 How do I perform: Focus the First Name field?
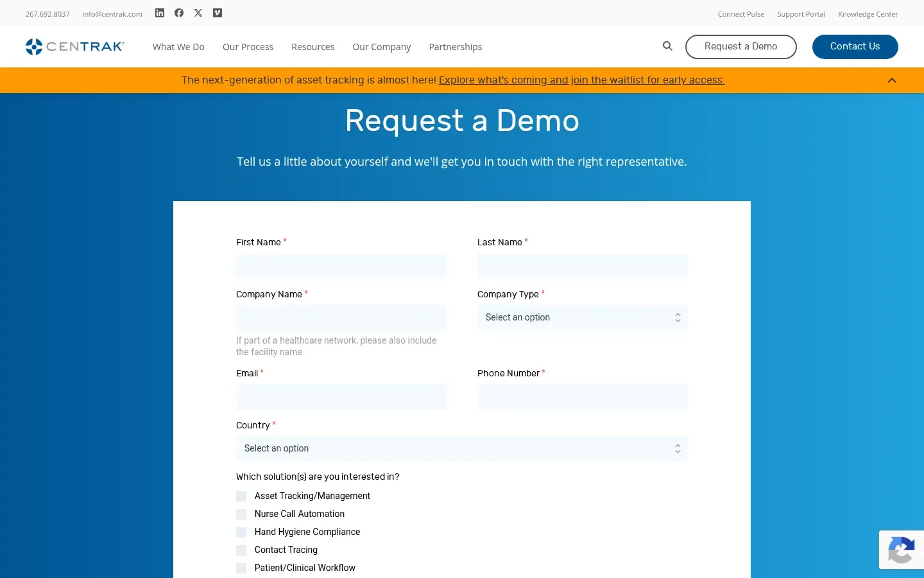[x=341, y=266]
